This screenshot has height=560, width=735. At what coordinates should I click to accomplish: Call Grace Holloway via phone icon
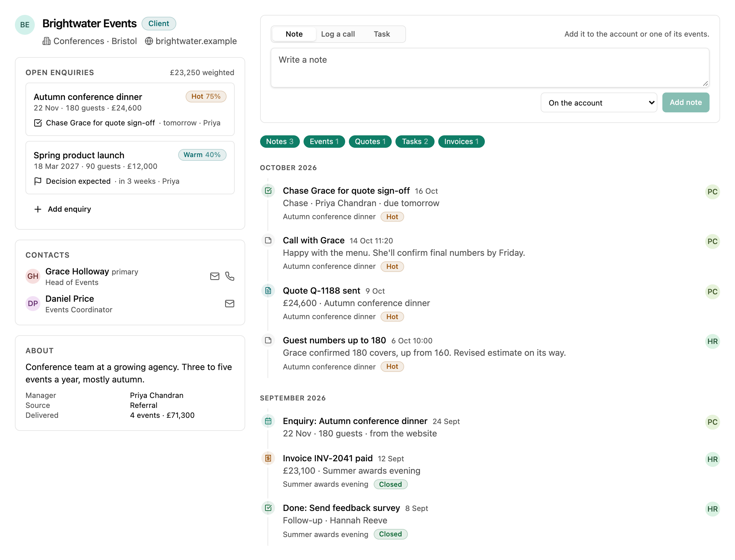click(230, 276)
